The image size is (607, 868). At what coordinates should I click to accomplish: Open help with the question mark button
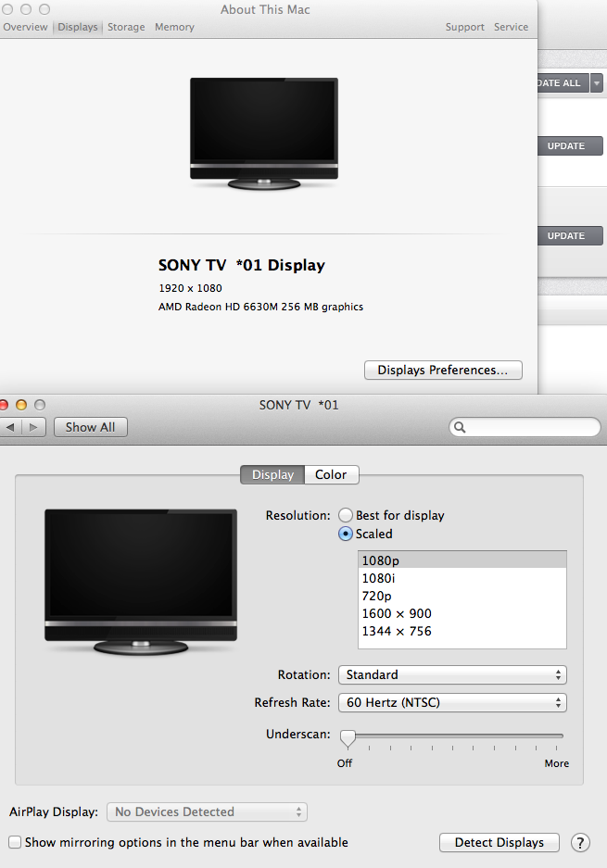point(580,843)
